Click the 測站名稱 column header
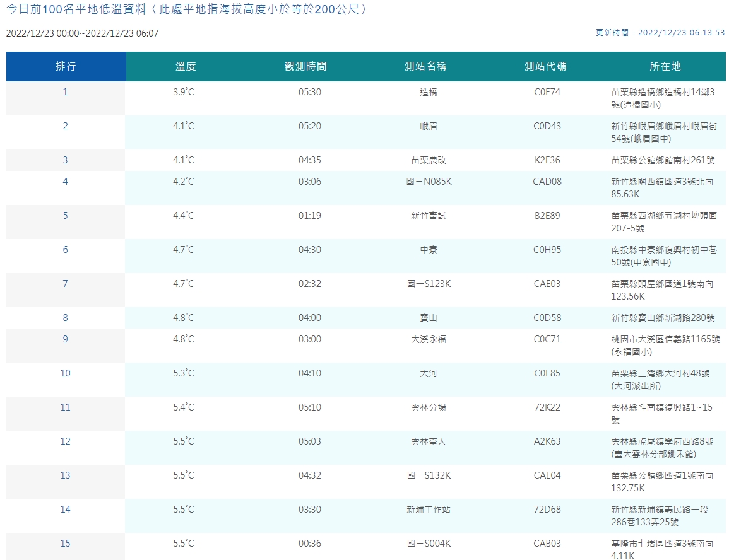This screenshot has width=729, height=560. click(425, 66)
